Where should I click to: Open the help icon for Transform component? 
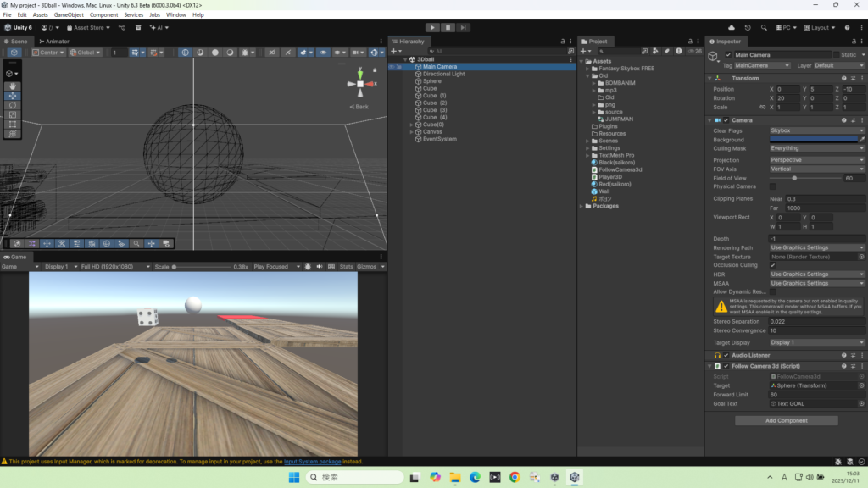844,78
